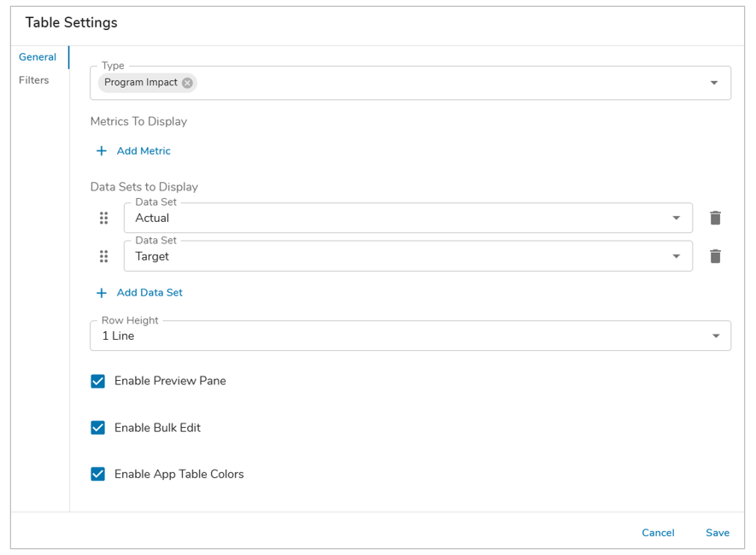
Task: Disable the Enable Preview Pane checkbox
Action: [98, 381]
